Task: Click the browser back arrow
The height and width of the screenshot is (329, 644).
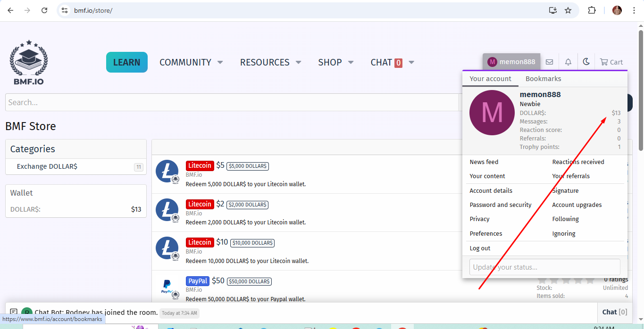Action: [10, 10]
